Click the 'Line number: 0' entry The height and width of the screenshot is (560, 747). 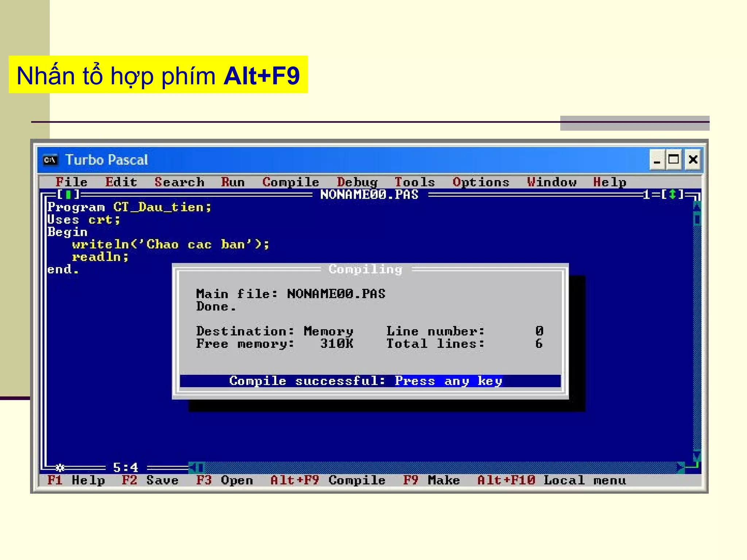[465, 331]
